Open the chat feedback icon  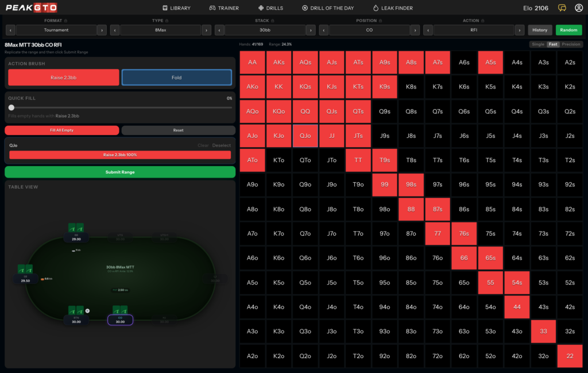click(562, 8)
